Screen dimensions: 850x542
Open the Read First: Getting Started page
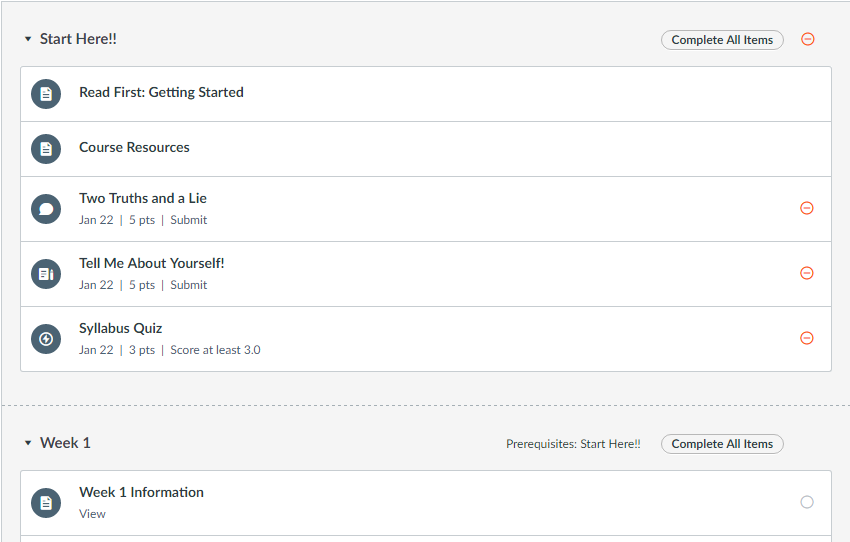[161, 92]
